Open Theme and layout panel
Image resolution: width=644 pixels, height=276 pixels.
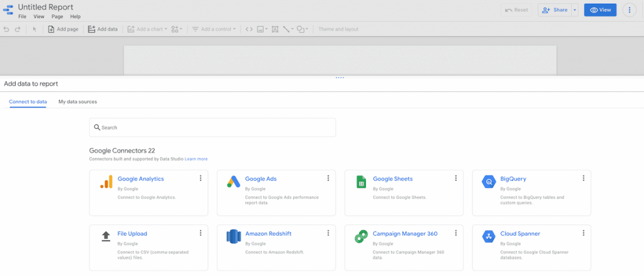338,29
